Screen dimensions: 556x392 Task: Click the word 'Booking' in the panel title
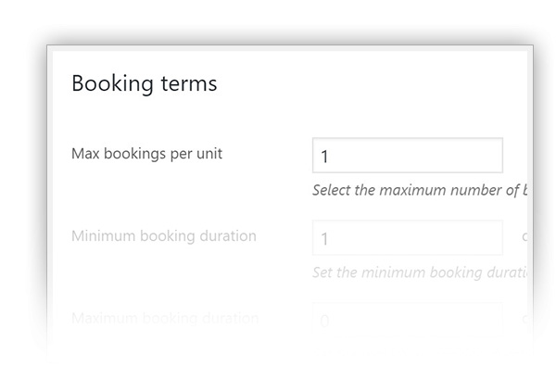pyautogui.click(x=112, y=84)
